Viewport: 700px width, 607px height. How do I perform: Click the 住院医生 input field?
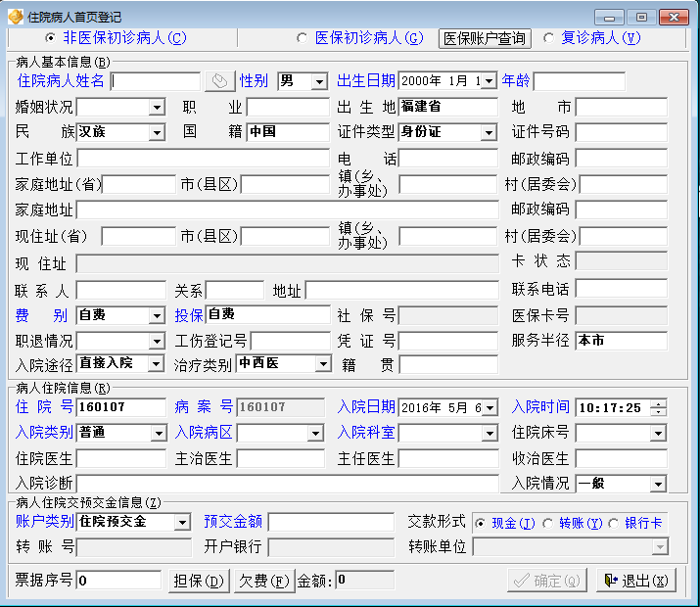(x=121, y=459)
